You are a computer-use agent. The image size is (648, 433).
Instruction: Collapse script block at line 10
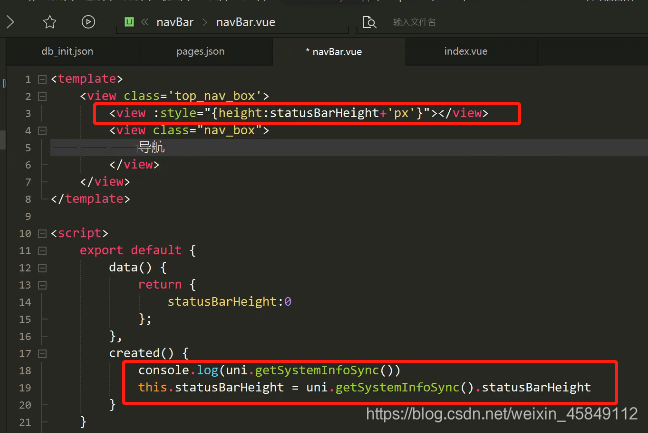42,234
